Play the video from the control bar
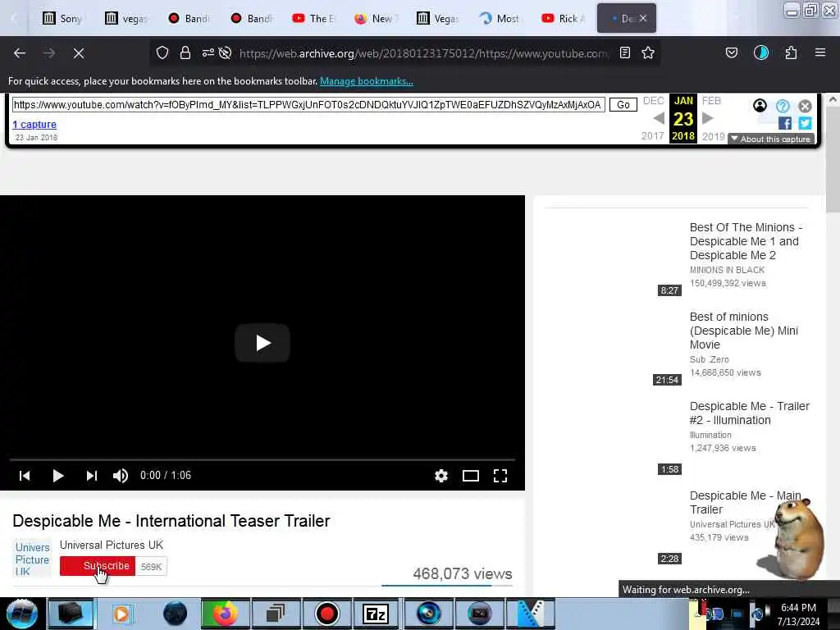The image size is (840, 630). click(x=58, y=476)
